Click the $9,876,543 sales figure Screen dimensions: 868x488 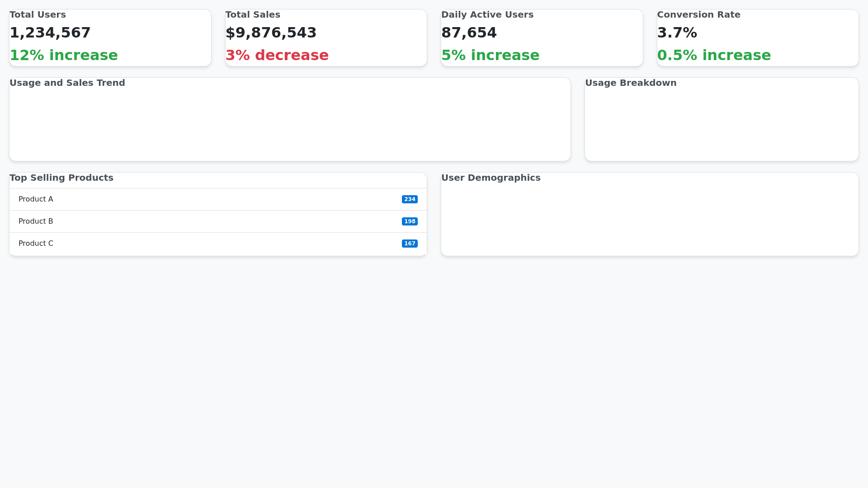click(271, 33)
